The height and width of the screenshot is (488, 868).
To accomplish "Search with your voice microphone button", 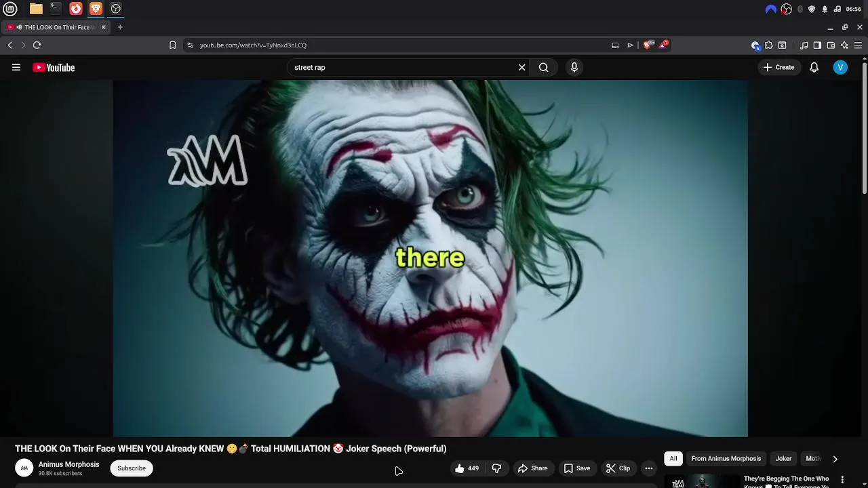I will pos(574,68).
